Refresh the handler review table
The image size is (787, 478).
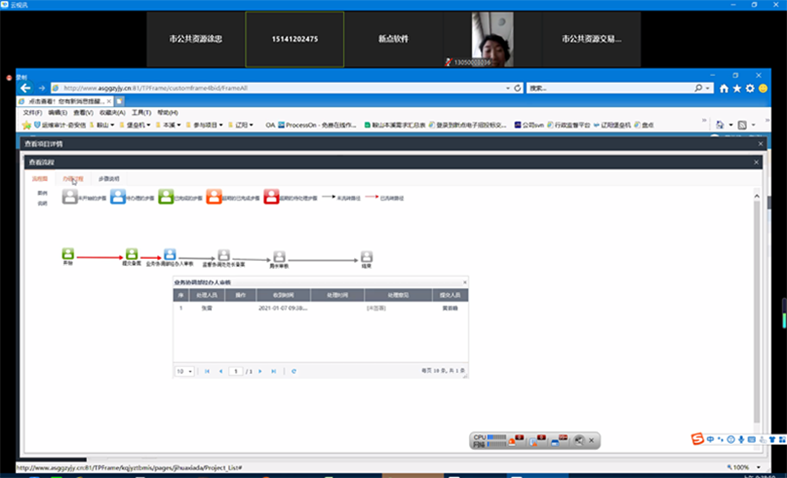click(x=293, y=371)
